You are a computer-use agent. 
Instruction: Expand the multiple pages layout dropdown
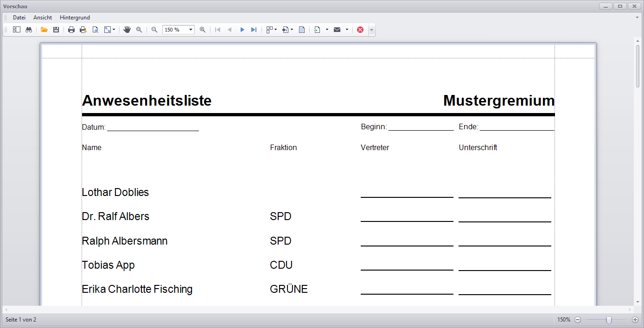tap(276, 30)
